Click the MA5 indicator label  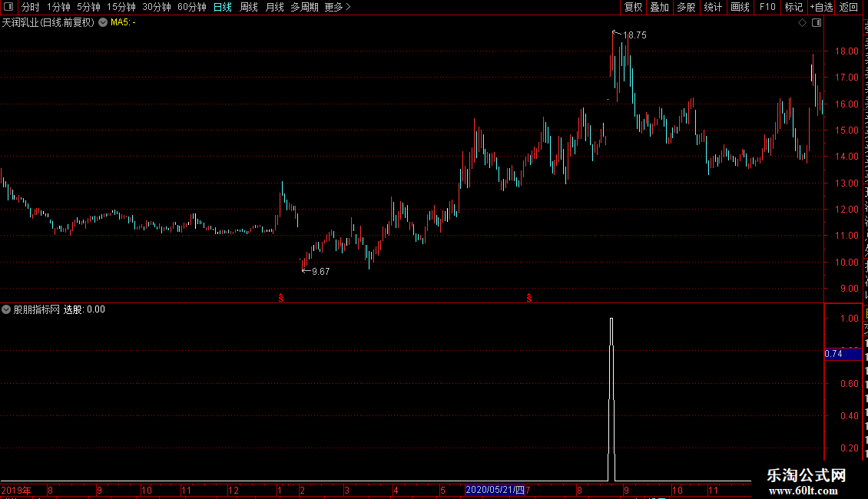123,23
